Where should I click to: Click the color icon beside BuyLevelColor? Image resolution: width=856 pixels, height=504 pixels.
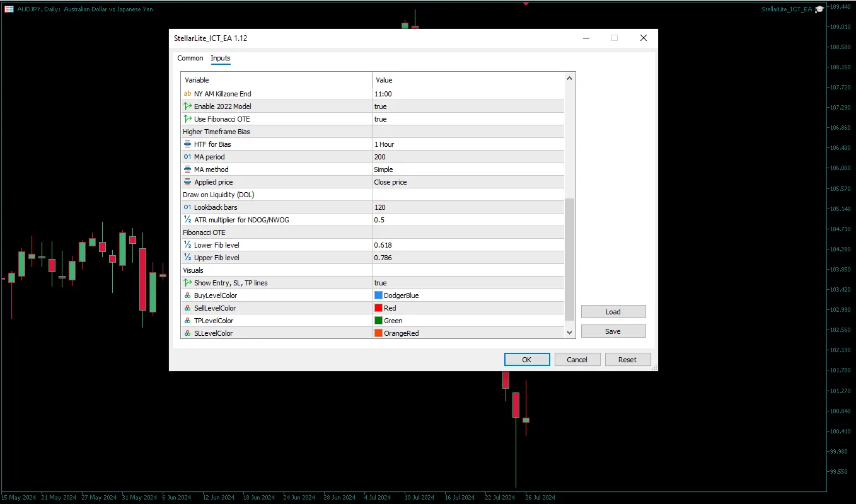(x=187, y=295)
